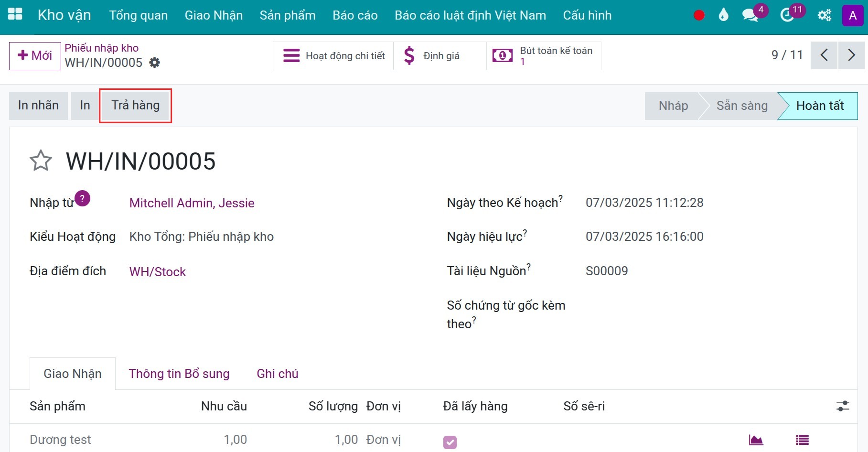868x452 pixels.
Task: Open the Giao Nhận menu
Action: coord(214,15)
